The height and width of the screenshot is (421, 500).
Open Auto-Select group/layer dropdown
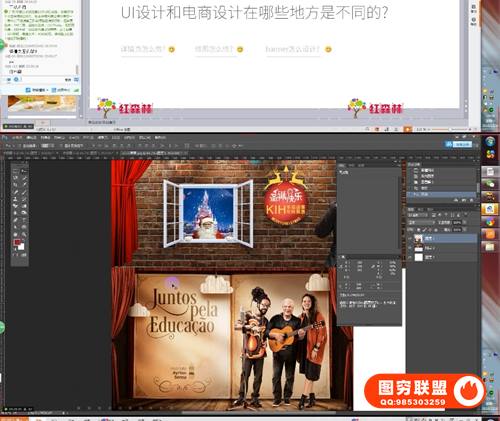48,146
